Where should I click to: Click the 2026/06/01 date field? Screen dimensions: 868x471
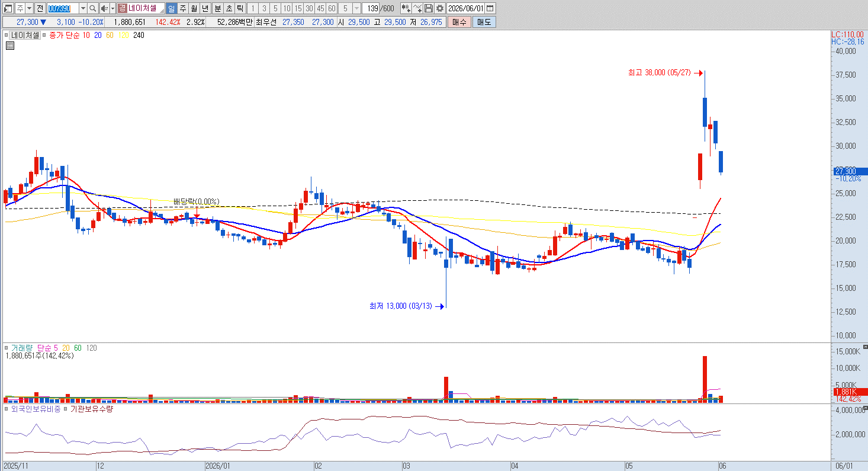click(466, 8)
